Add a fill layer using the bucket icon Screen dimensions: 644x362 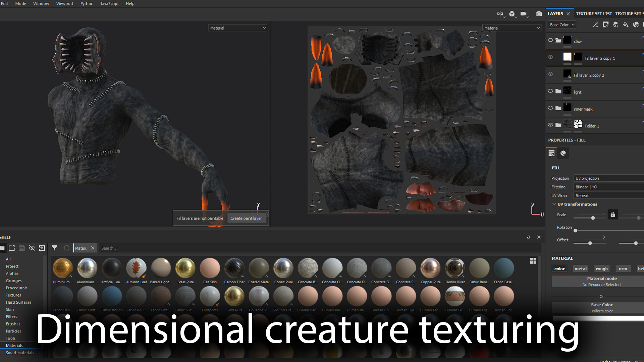(x=626, y=24)
